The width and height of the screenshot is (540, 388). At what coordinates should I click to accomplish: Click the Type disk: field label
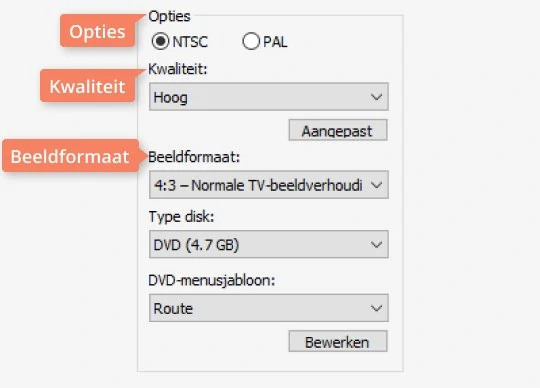click(181, 217)
